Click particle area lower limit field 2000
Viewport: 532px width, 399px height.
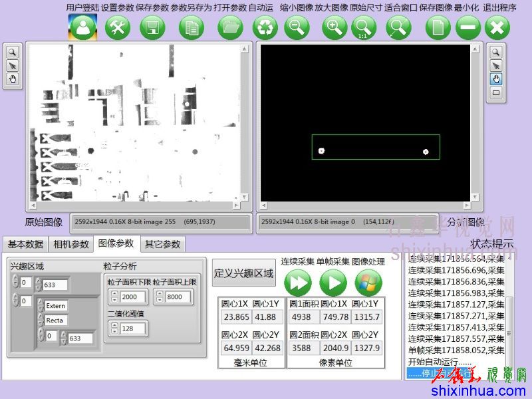point(132,297)
